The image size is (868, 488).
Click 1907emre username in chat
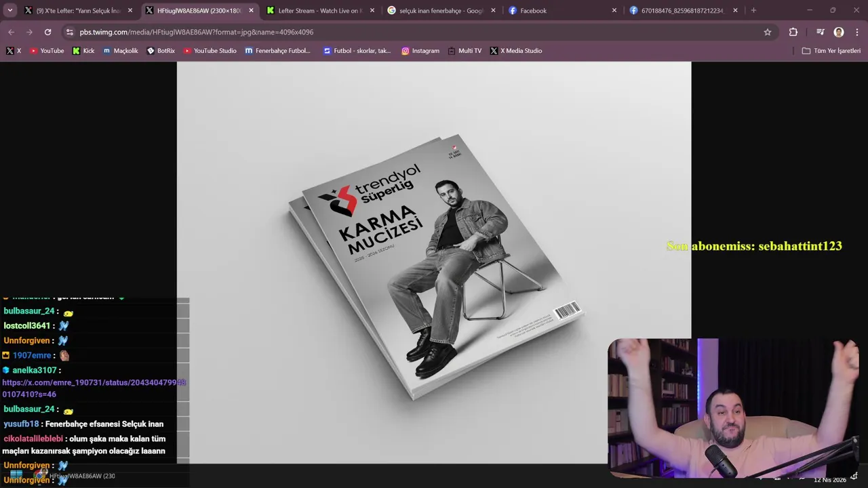tap(32, 356)
